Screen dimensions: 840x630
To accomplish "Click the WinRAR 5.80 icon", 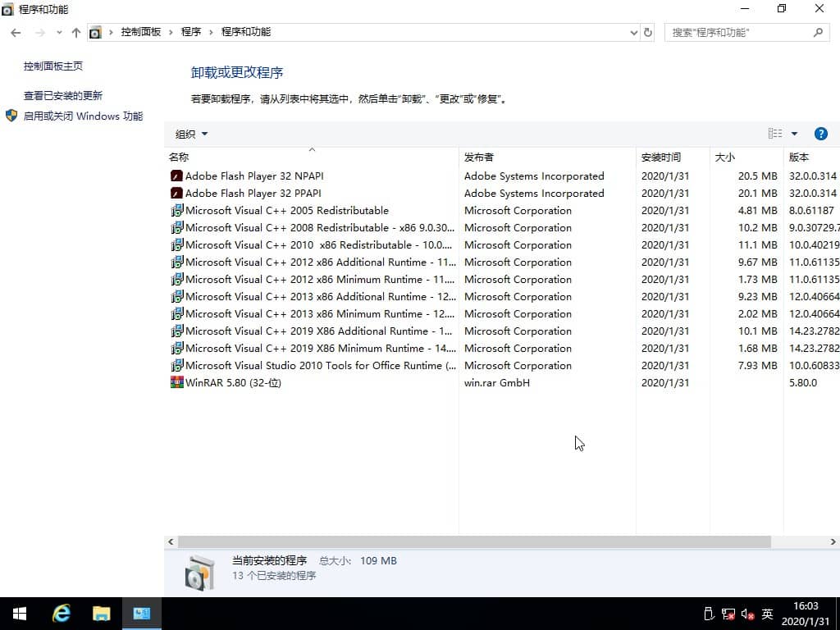I will point(177,382).
